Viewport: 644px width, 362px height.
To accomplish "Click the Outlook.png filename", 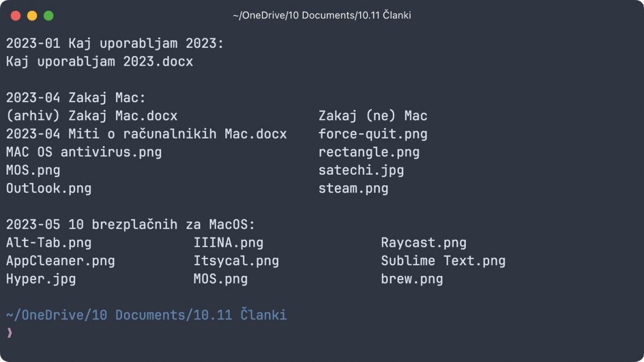I will 48,189.
